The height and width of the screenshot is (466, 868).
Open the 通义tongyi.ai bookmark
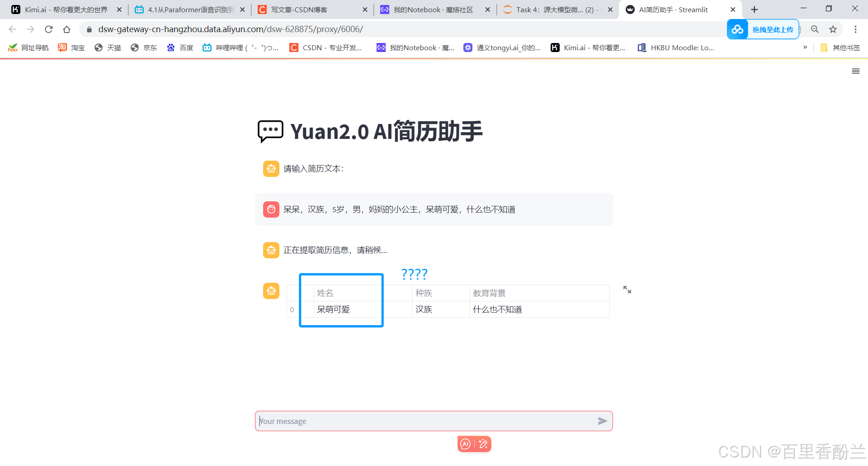[x=502, y=48]
